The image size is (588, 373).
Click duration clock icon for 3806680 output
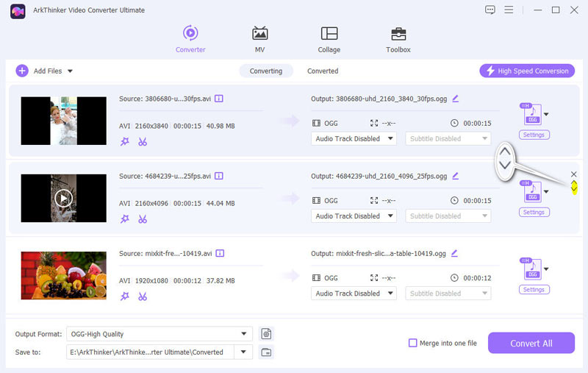point(454,123)
